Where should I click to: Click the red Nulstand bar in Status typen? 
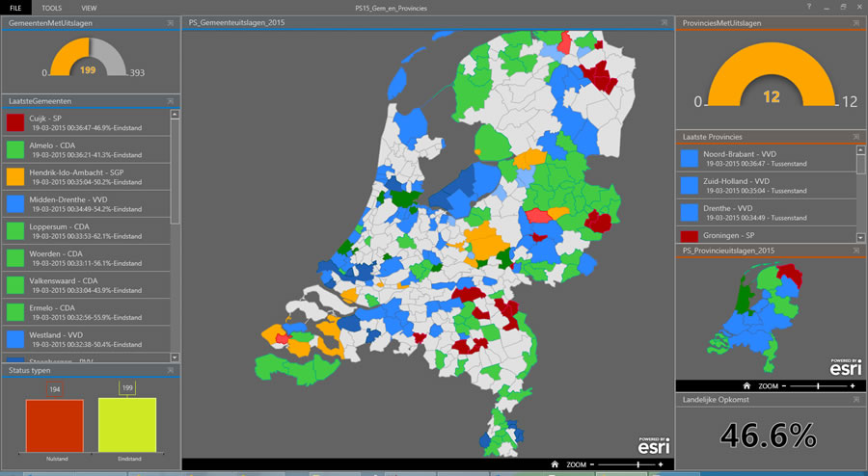[x=55, y=426]
